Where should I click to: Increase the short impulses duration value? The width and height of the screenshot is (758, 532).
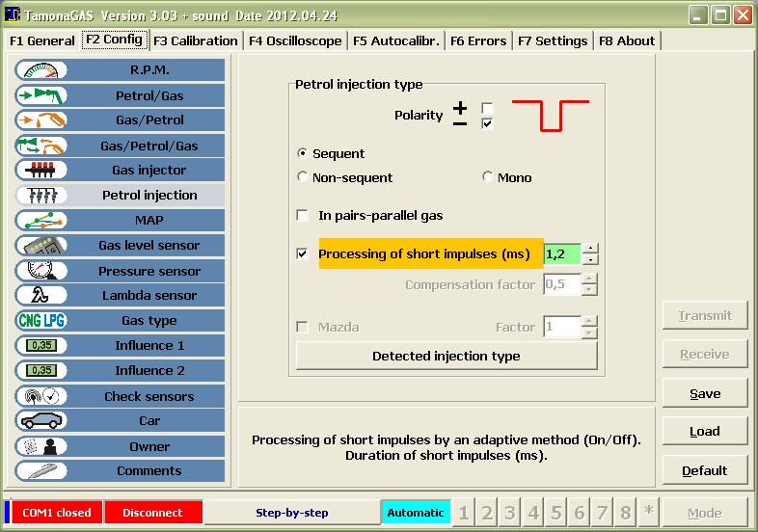(x=590, y=248)
